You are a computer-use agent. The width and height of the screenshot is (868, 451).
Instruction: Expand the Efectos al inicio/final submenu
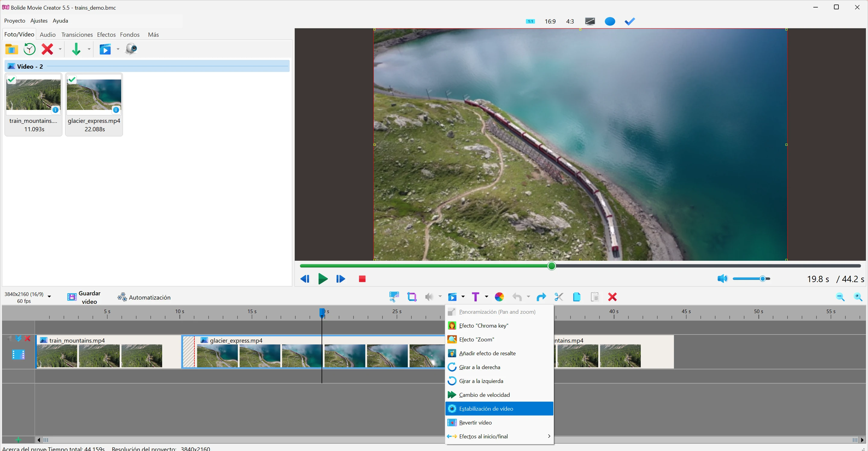pyautogui.click(x=499, y=437)
